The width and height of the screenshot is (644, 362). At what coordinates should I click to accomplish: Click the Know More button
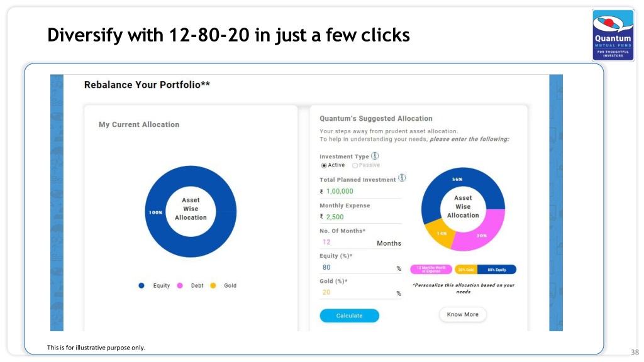tap(463, 314)
